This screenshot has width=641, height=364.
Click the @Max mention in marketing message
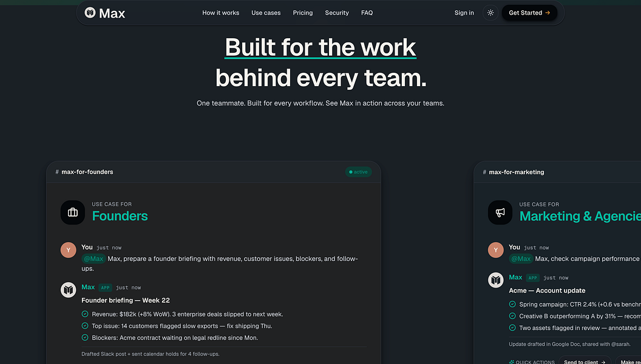click(x=521, y=258)
